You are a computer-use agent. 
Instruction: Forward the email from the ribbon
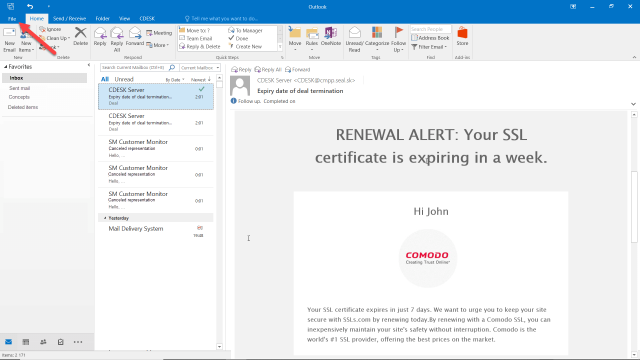click(x=135, y=37)
